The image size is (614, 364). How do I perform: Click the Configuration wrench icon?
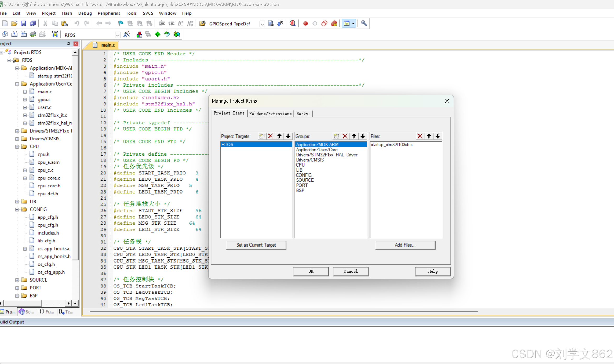tap(364, 24)
